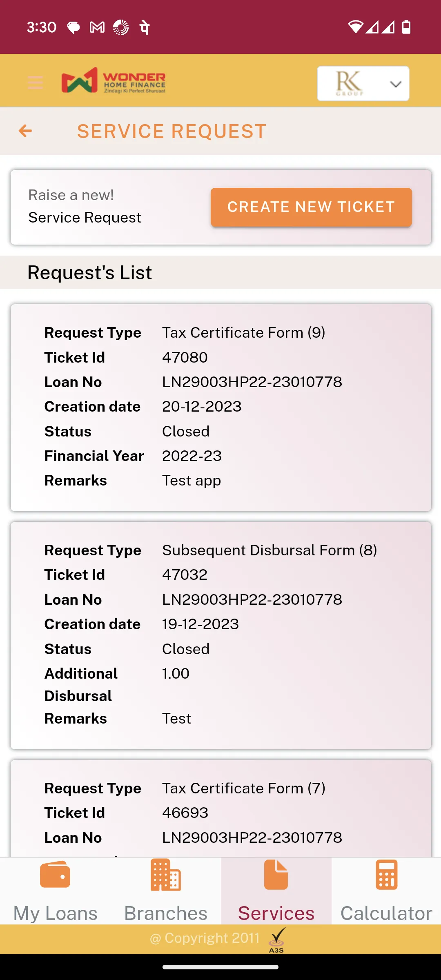441x980 pixels.
Task: Open ticket 46693 Tax Certificate request card
Action: pos(220,813)
